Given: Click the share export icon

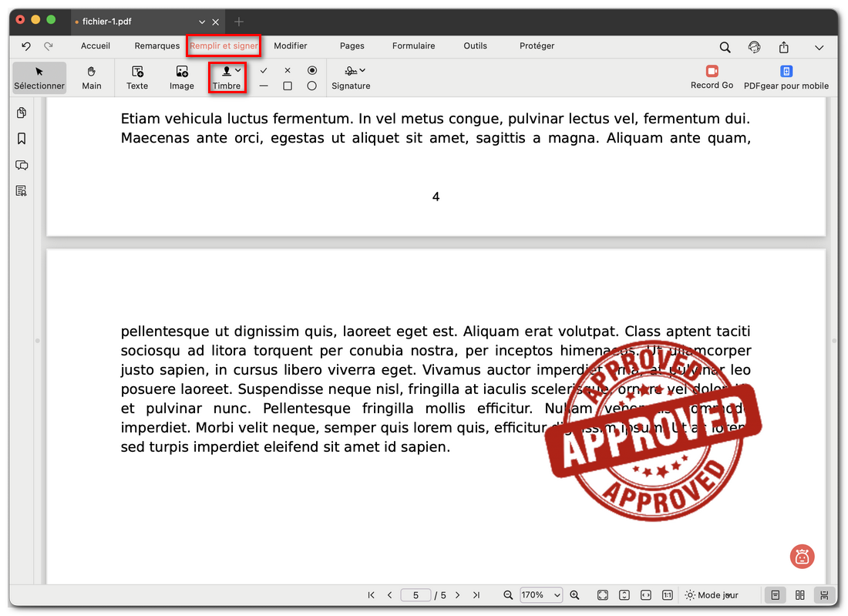Looking at the screenshot, I should [784, 47].
